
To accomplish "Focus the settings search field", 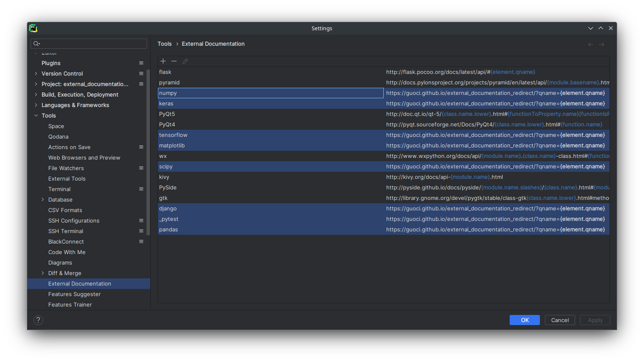I will [x=89, y=44].
